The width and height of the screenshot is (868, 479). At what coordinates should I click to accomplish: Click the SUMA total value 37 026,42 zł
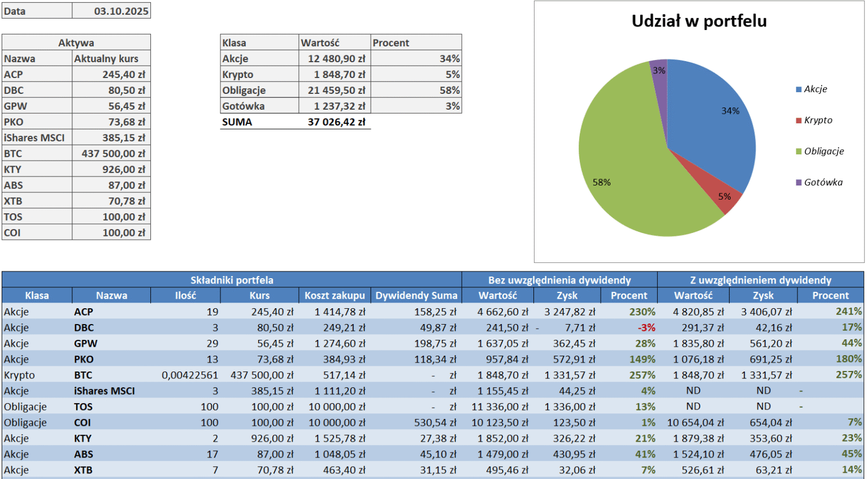click(x=336, y=122)
